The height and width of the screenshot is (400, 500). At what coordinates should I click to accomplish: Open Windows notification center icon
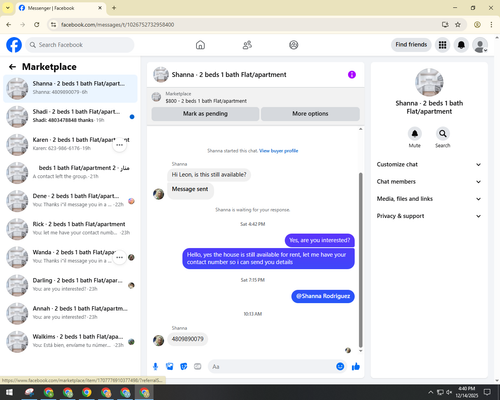(x=487, y=392)
